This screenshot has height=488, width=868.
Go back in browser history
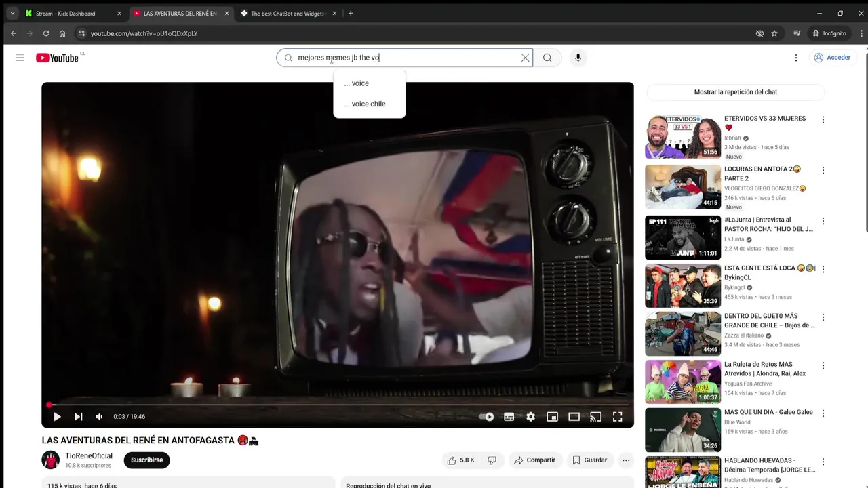(x=14, y=33)
